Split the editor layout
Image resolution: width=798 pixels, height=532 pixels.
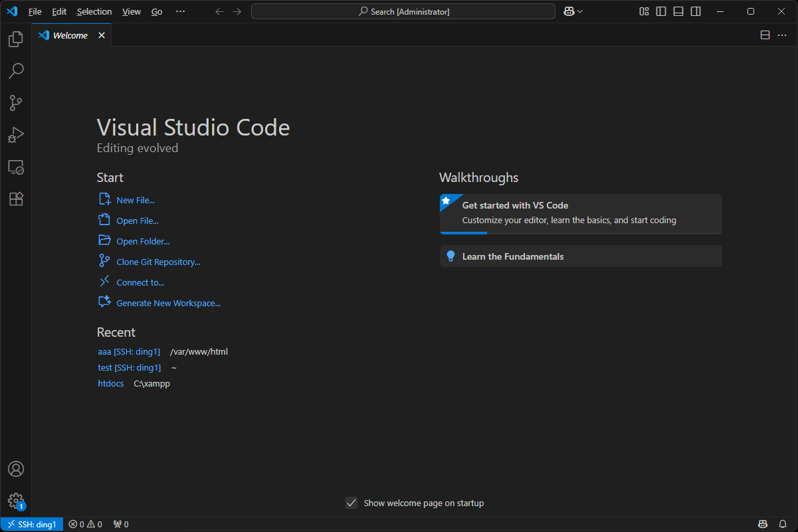(765, 35)
